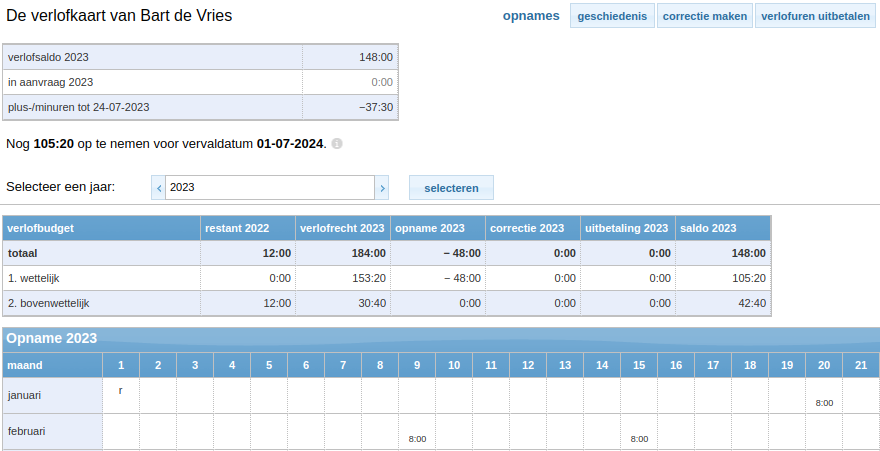Open the 8:00 entry on 9 februari
Image resolution: width=880 pixels, height=451 pixels.
[417, 439]
